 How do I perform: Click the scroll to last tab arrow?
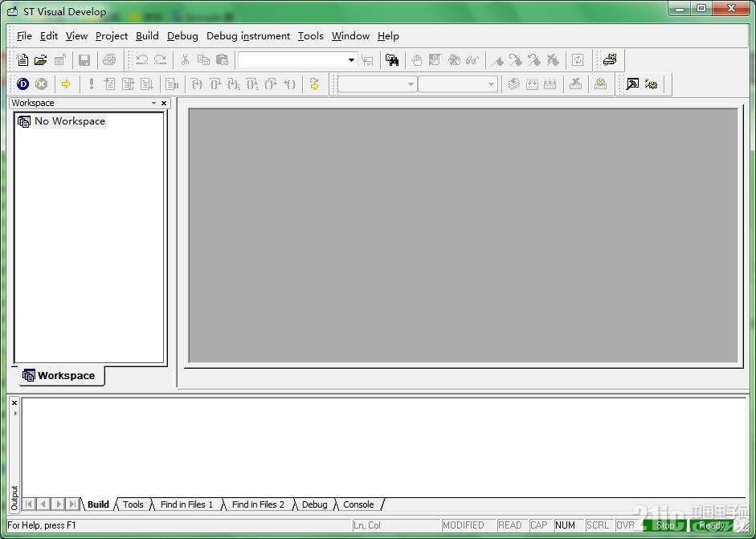[x=72, y=504]
